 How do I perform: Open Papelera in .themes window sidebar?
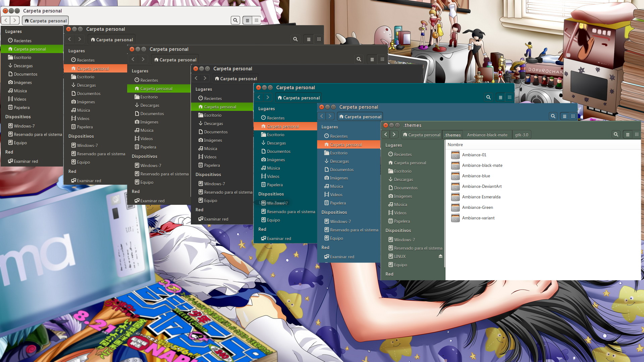point(413,221)
